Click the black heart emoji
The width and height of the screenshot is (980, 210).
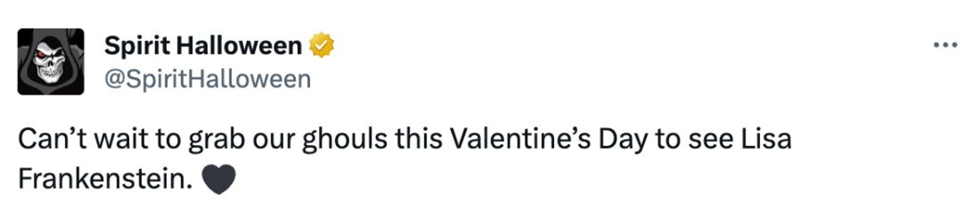[x=218, y=179]
